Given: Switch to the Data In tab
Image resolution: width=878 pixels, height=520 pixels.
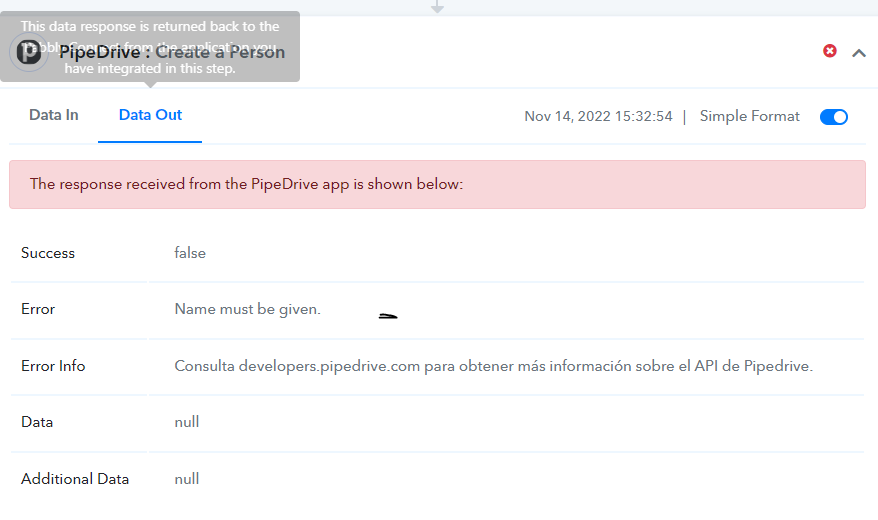Looking at the screenshot, I should (x=54, y=115).
